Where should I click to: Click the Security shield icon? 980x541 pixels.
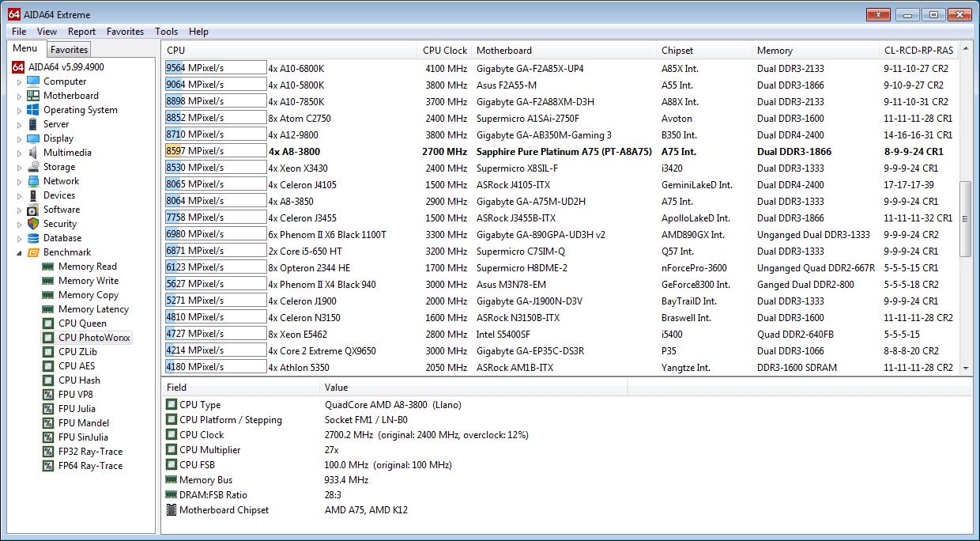(x=33, y=224)
